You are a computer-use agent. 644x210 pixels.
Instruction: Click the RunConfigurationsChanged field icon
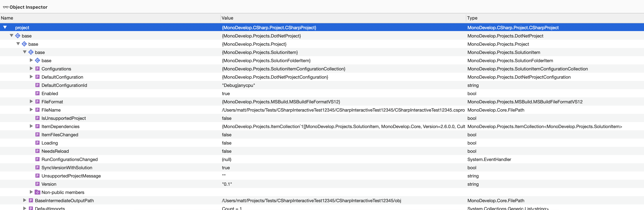point(37,159)
